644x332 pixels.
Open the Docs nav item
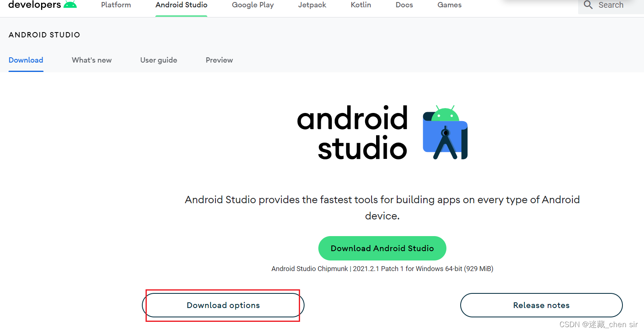coord(404,5)
